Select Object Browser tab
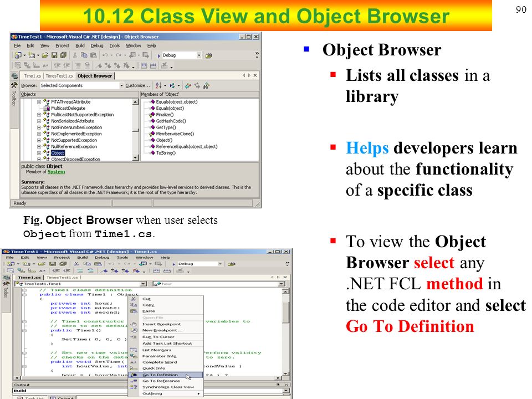Viewport: 532px width, 399px height. 95,76
